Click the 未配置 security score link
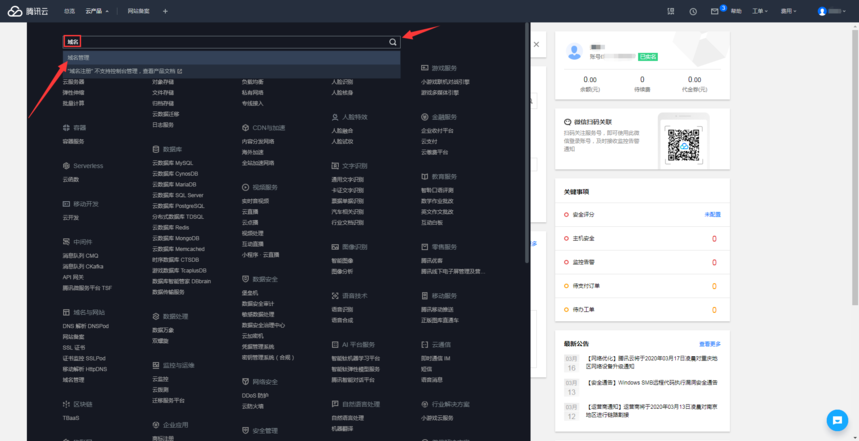The image size is (859, 441). 712,214
